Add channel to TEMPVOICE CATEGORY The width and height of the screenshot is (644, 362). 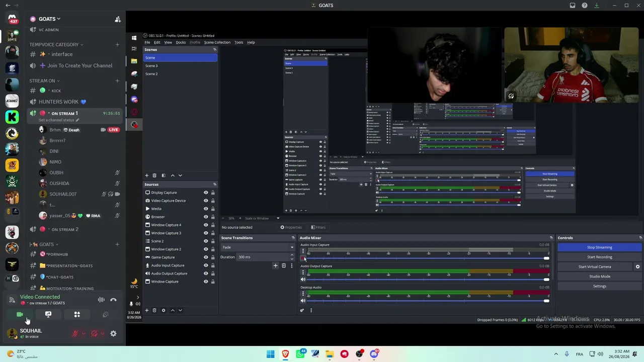[117, 44]
